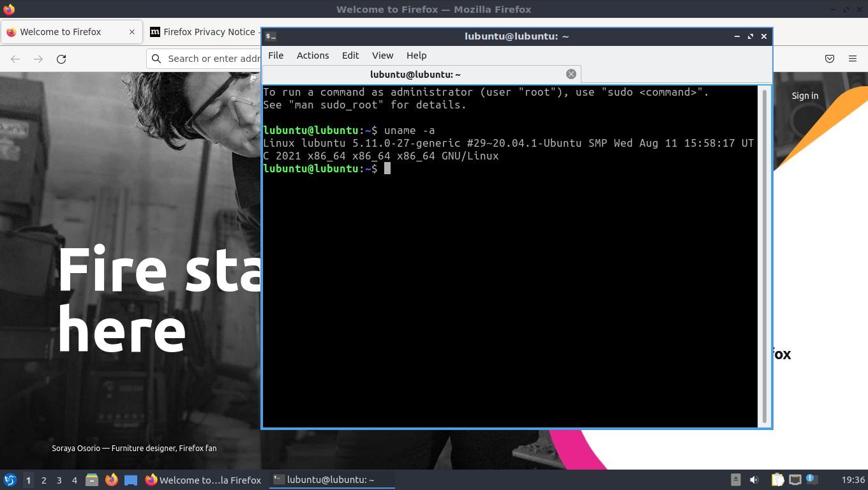868x490 pixels.
Task: Switch to Firefox Privacy Notice tab
Action: coord(203,32)
